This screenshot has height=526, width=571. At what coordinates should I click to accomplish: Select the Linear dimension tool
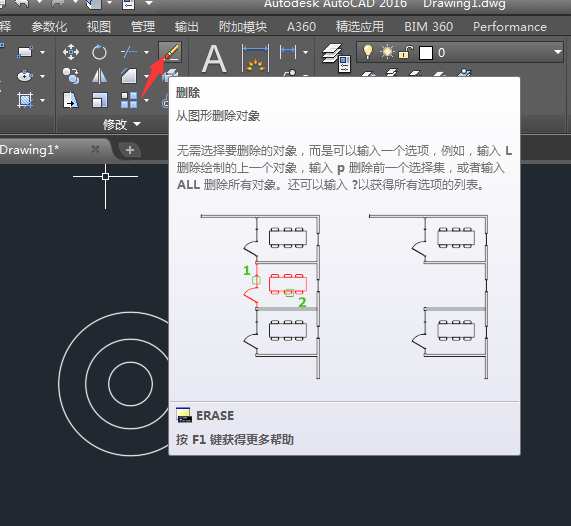tap(288, 52)
